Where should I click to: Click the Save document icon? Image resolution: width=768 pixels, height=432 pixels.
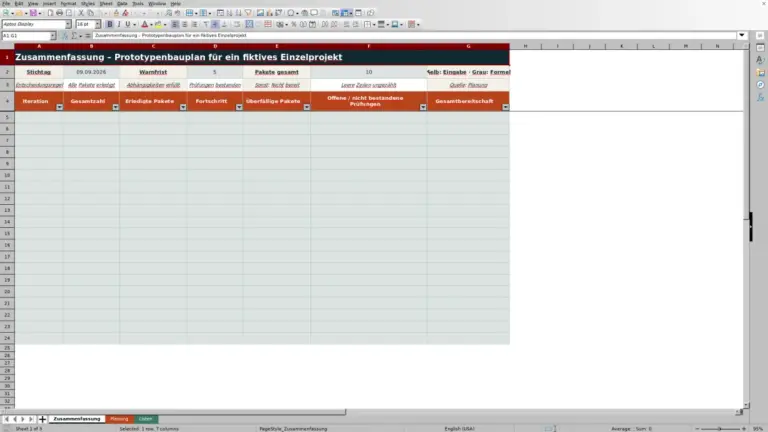pos(33,13)
